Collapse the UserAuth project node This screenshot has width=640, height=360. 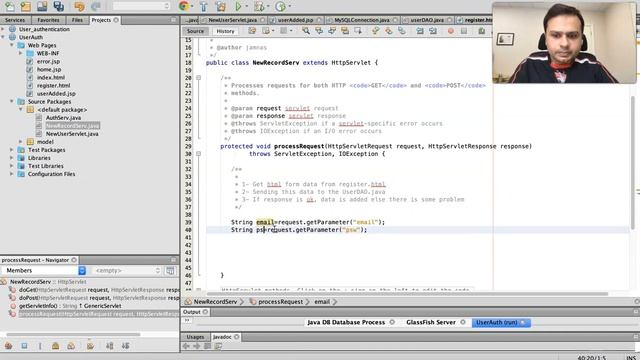tap(3, 37)
